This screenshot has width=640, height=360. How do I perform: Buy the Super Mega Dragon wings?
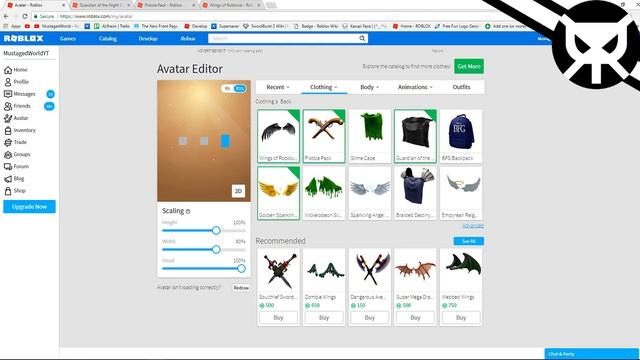click(x=416, y=318)
